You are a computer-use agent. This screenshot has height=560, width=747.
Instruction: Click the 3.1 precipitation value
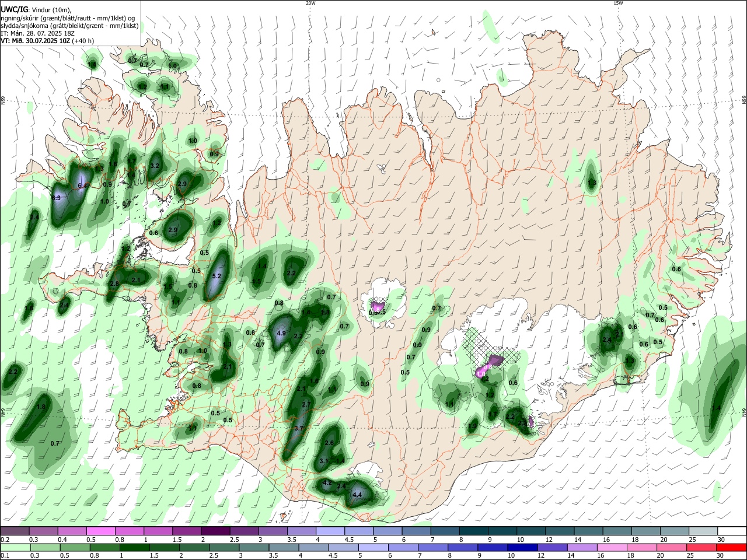coord(324,461)
